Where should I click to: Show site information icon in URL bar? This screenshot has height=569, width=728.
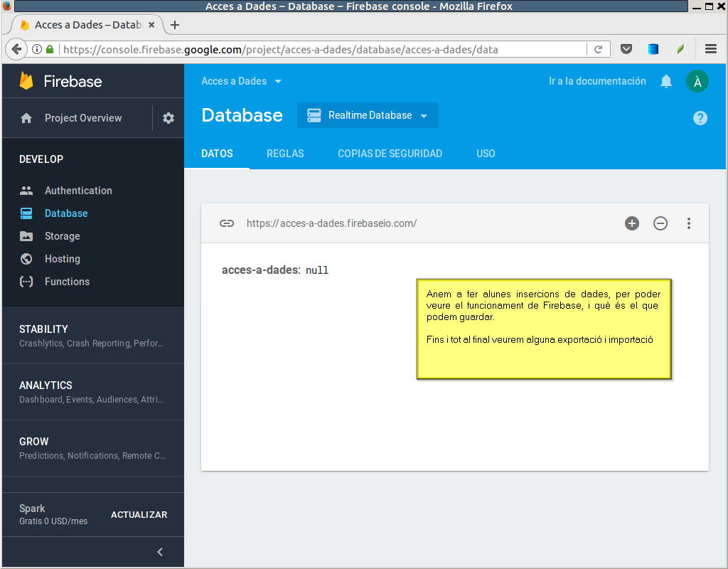pyautogui.click(x=37, y=49)
